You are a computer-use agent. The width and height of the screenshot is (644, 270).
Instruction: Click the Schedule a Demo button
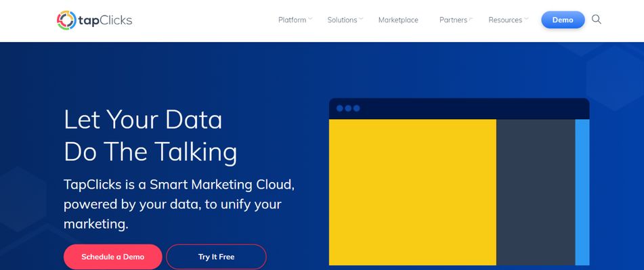113,257
